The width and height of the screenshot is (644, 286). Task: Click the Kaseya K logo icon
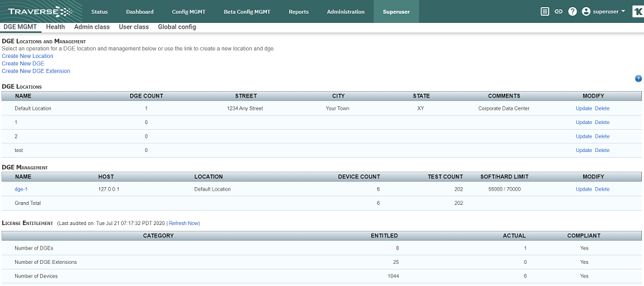[638, 11]
